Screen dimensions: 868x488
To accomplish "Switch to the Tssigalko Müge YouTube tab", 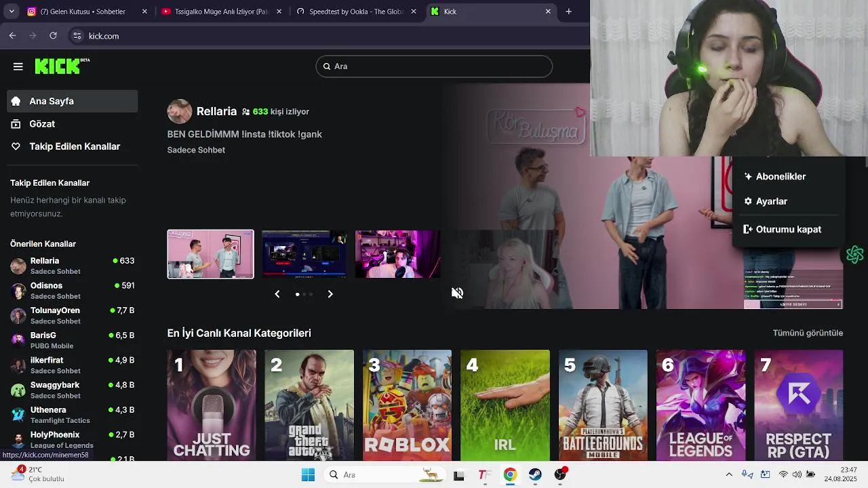I will pos(222,12).
